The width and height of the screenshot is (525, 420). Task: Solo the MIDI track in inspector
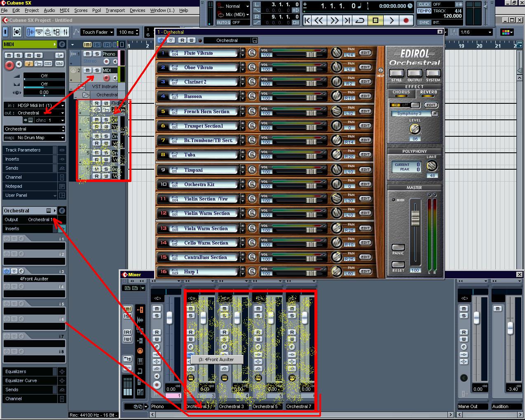(x=19, y=56)
